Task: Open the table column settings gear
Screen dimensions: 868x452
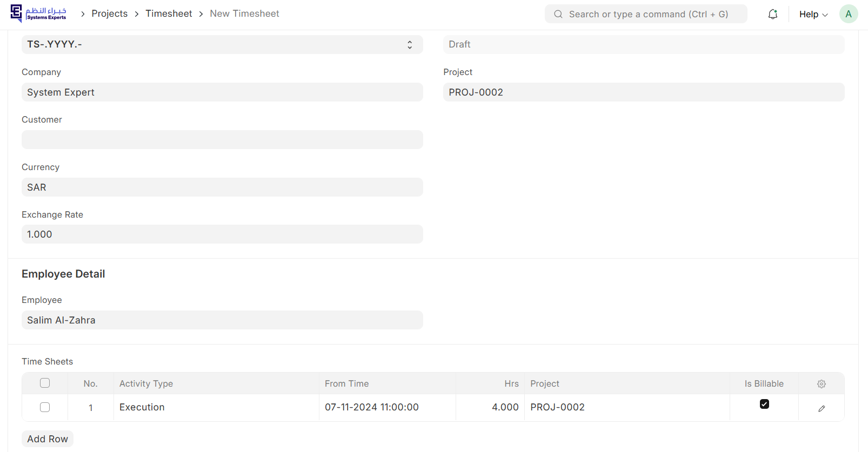Action: [x=821, y=384]
